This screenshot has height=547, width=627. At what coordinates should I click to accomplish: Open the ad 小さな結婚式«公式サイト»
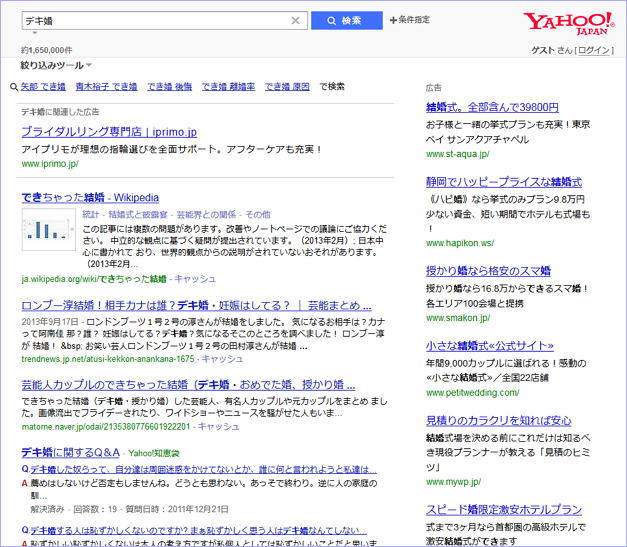coord(490,346)
